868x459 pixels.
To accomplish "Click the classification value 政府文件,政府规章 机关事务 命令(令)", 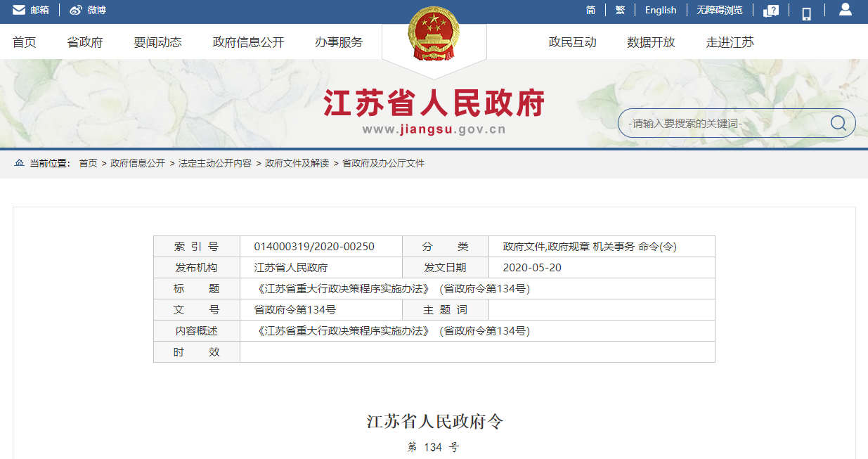I will pyautogui.click(x=590, y=247).
